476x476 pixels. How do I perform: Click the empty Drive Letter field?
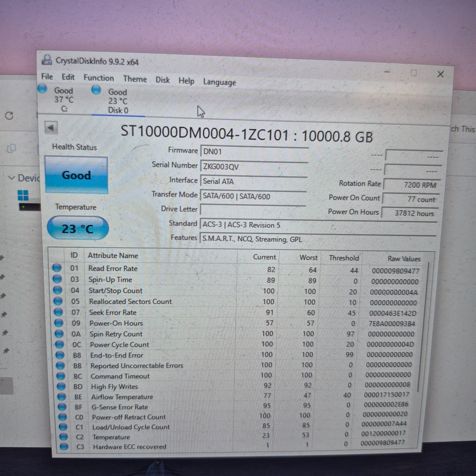(253, 210)
